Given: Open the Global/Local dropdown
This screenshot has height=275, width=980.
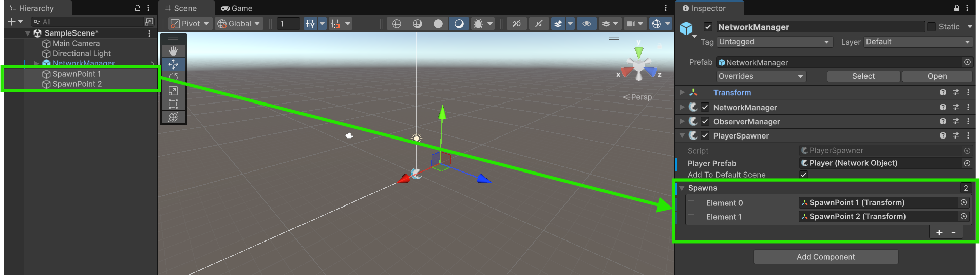Looking at the screenshot, I should coord(239,24).
